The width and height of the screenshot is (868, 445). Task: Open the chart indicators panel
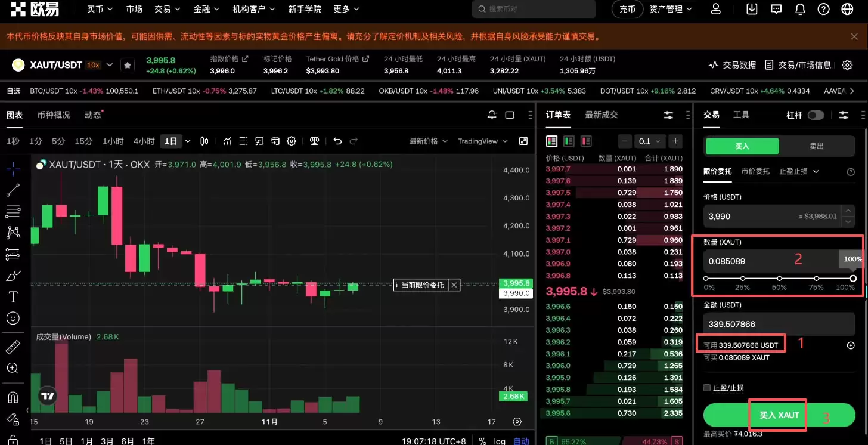tap(227, 141)
